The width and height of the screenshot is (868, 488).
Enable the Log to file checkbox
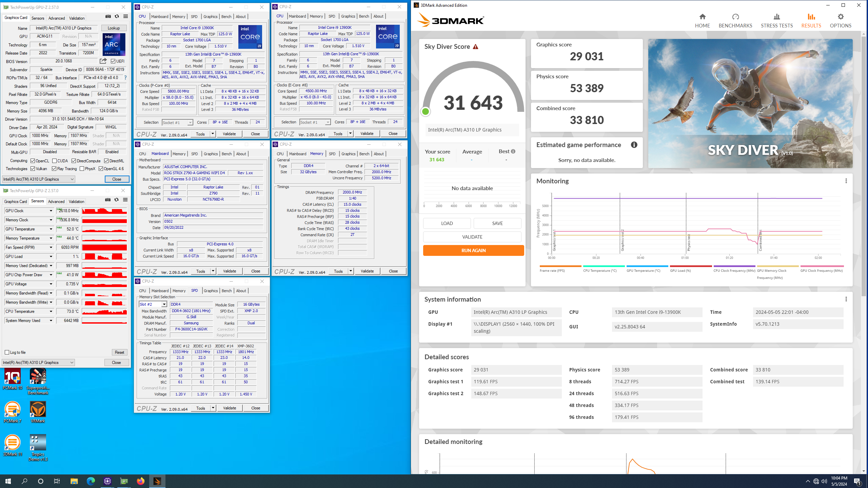(x=7, y=352)
